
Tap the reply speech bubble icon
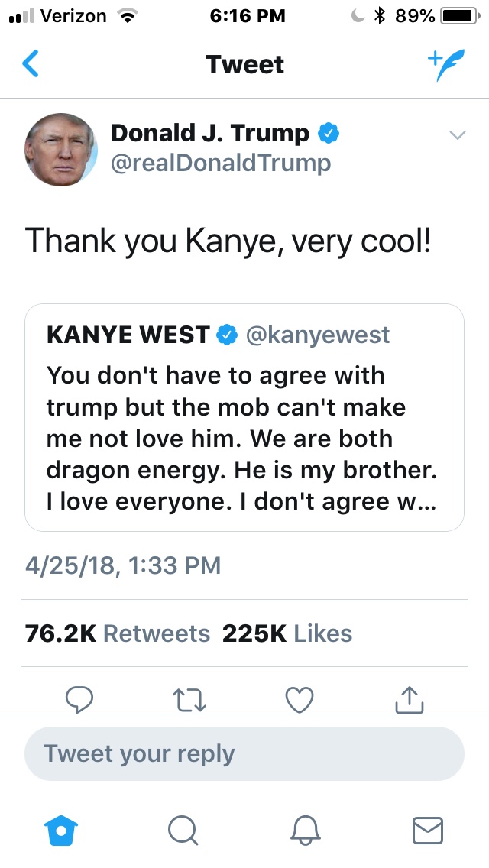79,698
